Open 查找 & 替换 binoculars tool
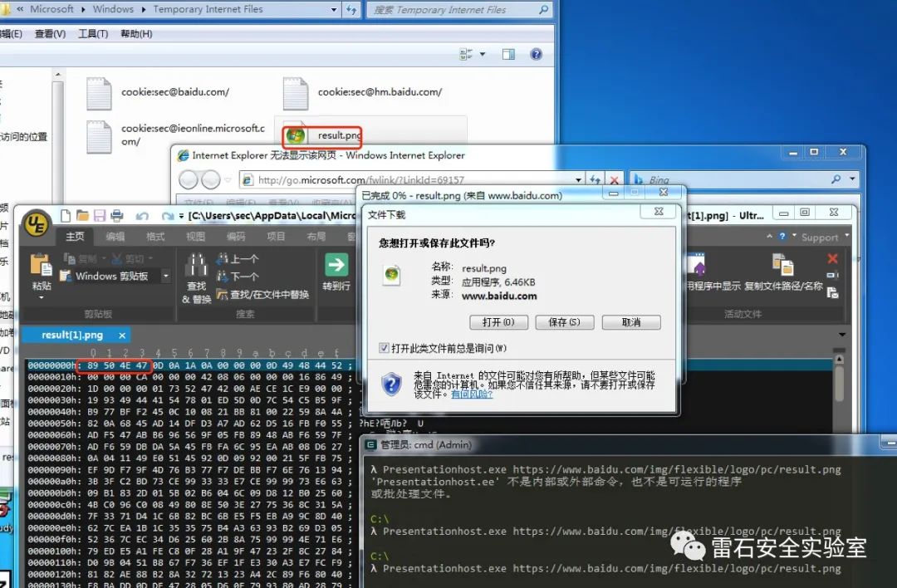 coord(196,277)
